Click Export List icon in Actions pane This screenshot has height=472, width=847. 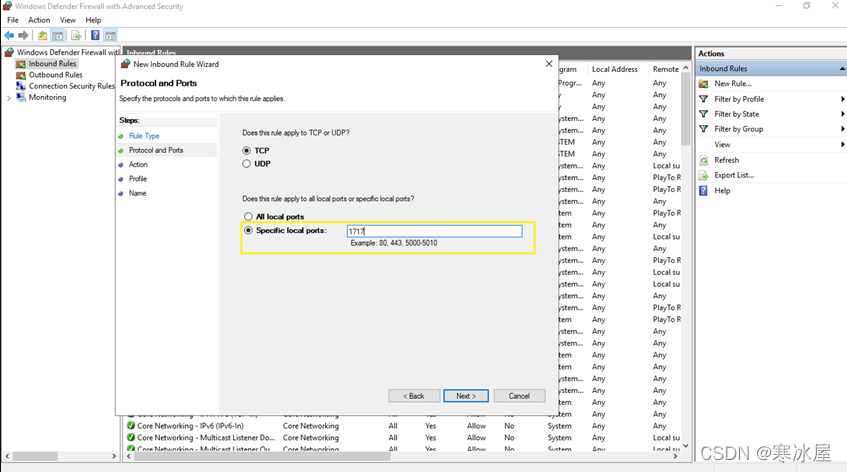tap(704, 175)
